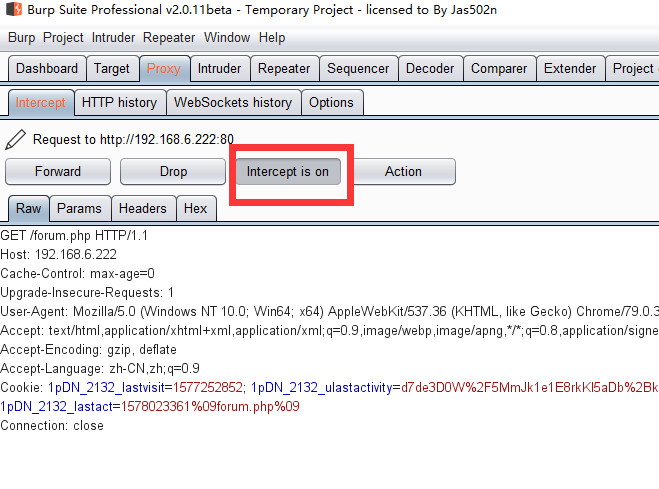The width and height of the screenshot is (659, 489).
Task: Switch to the Target tab
Action: click(112, 68)
